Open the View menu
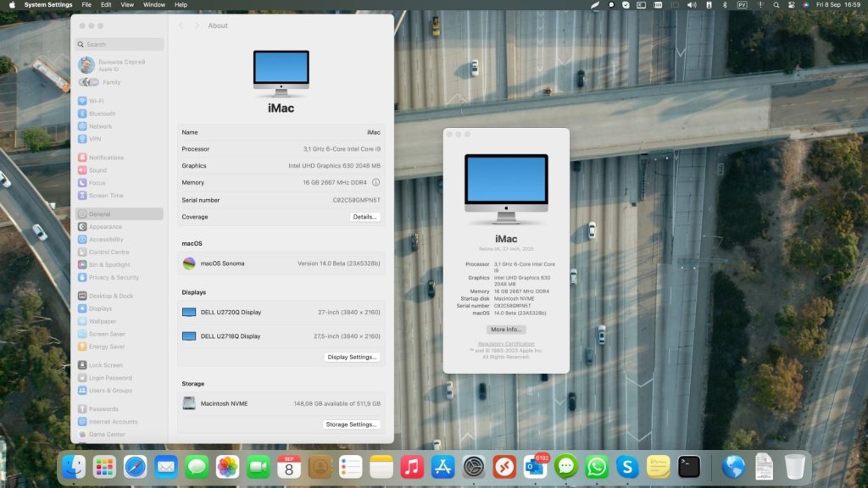The height and width of the screenshot is (488, 868). click(127, 5)
